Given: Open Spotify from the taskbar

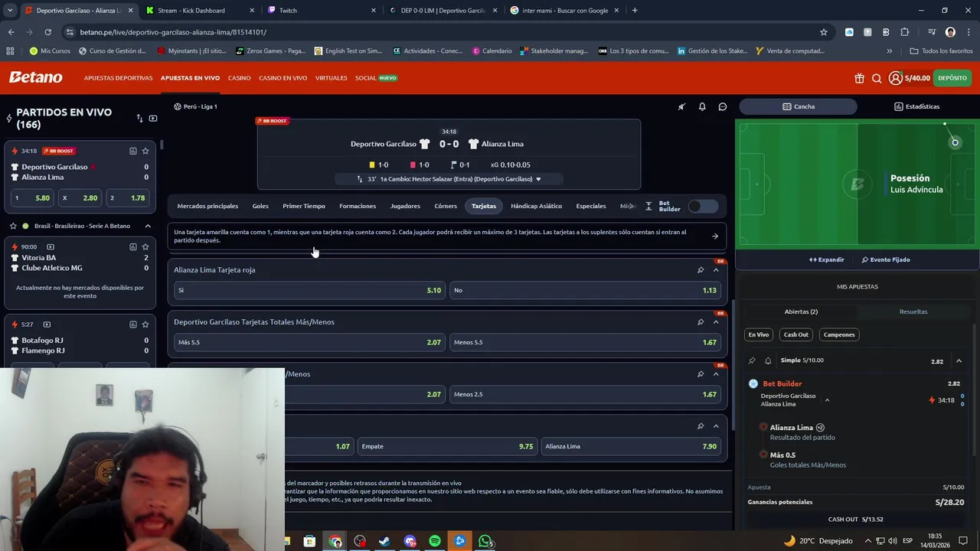Looking at the screenshot, I should 435,541.
